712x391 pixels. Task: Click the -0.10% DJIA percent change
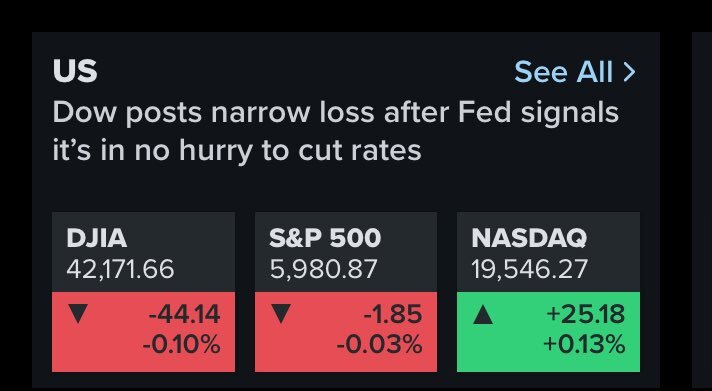tap(182, 344)
